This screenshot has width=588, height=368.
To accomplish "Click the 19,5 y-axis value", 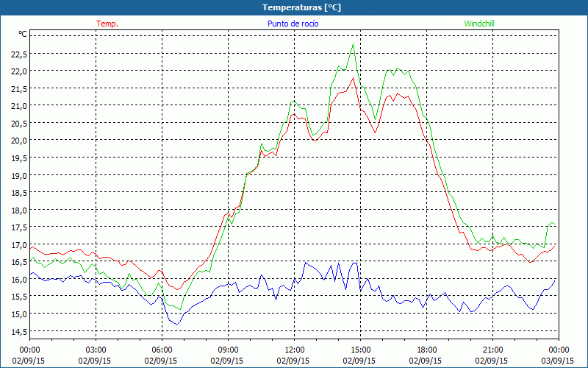I will [19, 158].
